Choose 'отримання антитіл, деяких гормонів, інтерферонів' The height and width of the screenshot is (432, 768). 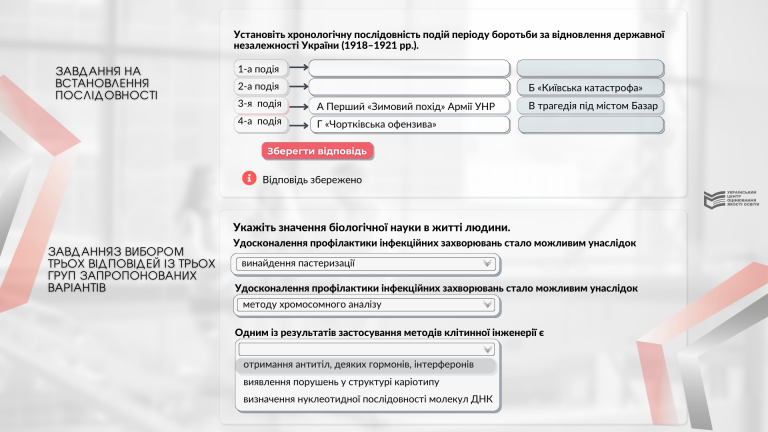click(x=366, y=365)
